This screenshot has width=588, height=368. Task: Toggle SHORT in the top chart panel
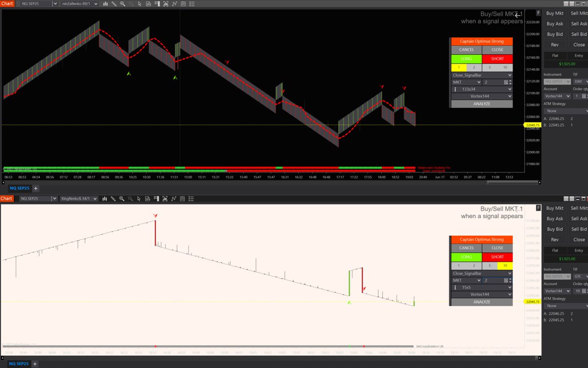pyautogui.click(x=497, y=59)
